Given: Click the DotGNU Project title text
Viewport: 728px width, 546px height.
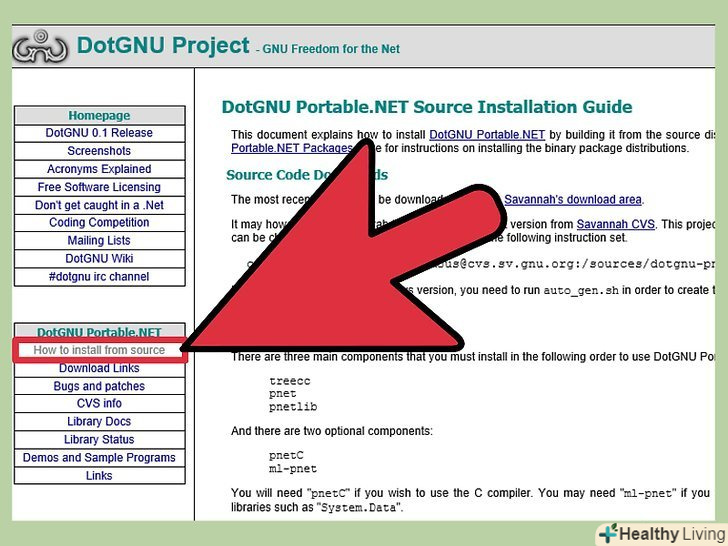Looking at the screenshot, I should 163,46.
